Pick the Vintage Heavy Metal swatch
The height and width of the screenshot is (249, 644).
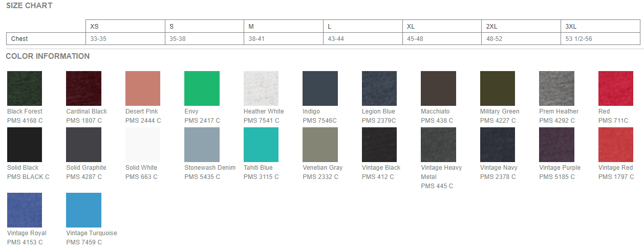pos(438,145)
